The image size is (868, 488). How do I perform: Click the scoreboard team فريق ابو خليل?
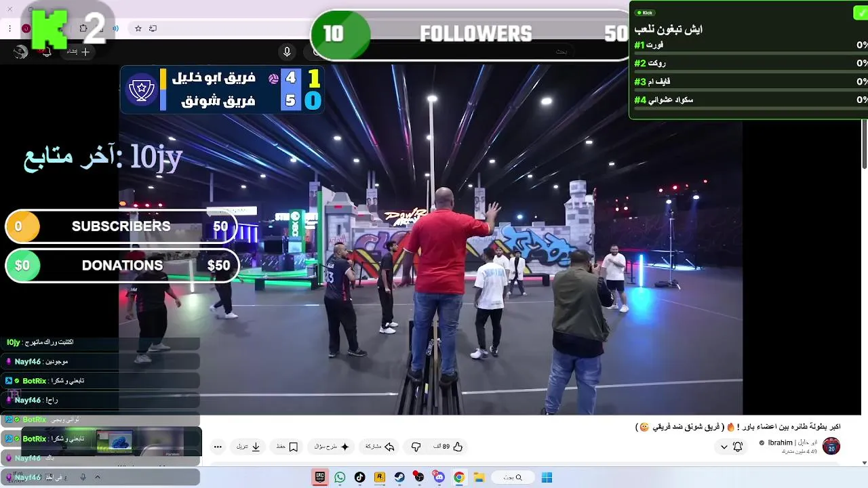[x=214, y=78]
